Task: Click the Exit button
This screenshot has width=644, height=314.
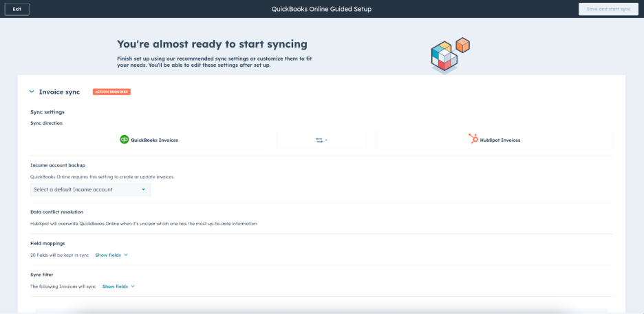Action: pos(17,9)
